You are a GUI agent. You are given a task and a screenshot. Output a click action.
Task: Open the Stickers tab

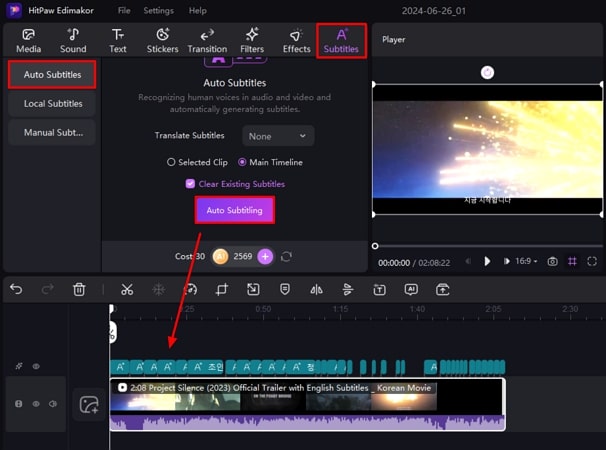(x=162, y=41)
